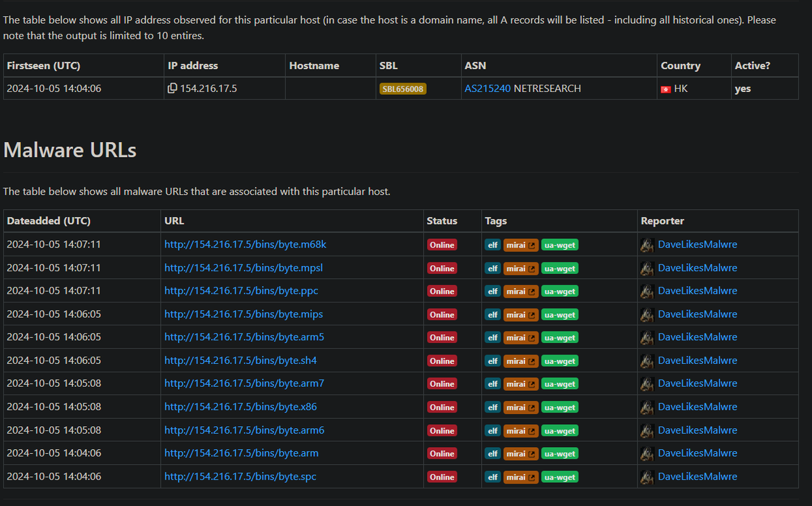Click reporter avatar in byte.arm5 row
Viewport: 812px width, 506px height.
[647, 338]
